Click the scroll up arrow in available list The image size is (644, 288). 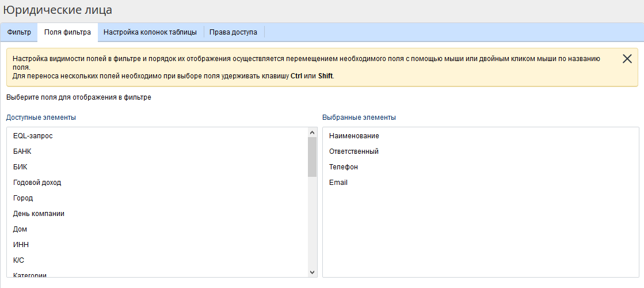click(x=312, y=132)
